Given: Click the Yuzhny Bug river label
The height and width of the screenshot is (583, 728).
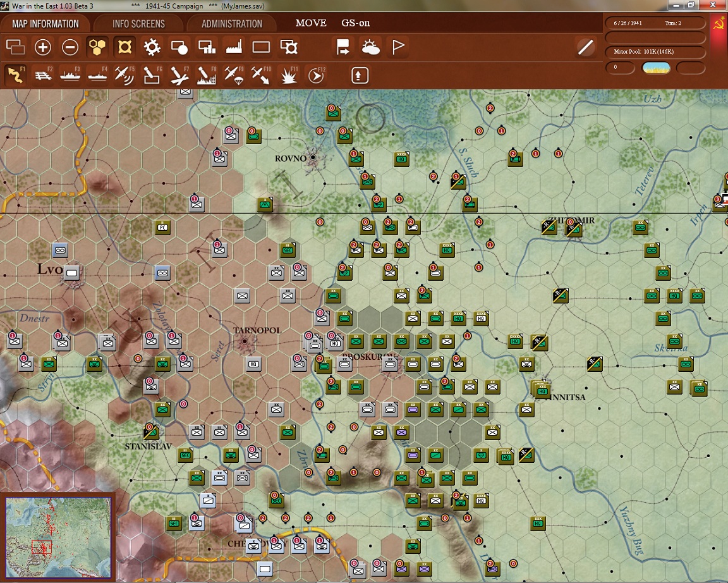Looking at the screenshot, I should [631, 531].
